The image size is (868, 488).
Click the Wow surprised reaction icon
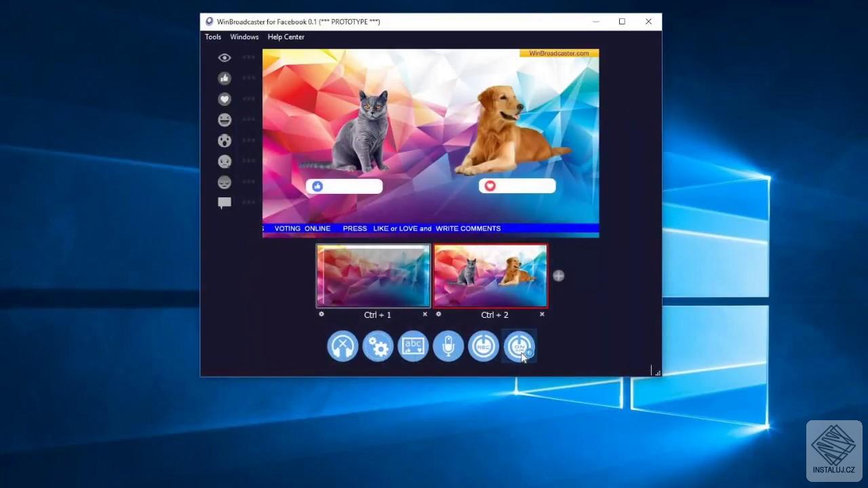point(224,141)
